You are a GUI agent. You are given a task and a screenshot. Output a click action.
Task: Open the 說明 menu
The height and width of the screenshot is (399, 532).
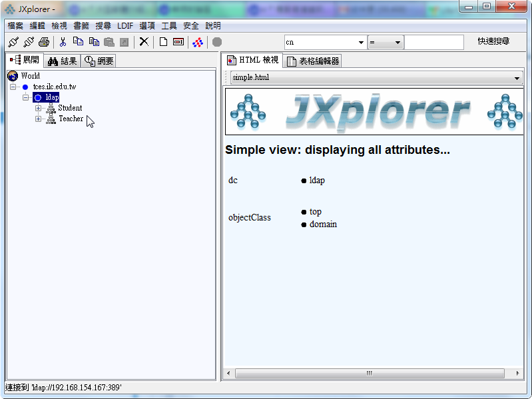[x=213, y=26]
